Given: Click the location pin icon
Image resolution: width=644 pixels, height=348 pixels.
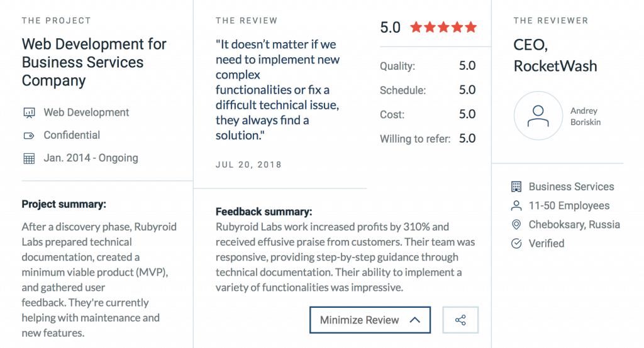Looking at the screenshot, I should (x=516, y=224).
